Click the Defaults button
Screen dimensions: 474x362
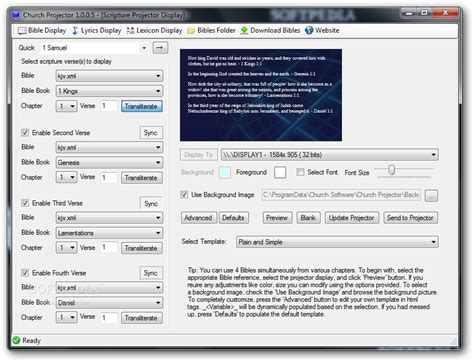[233, 218]
